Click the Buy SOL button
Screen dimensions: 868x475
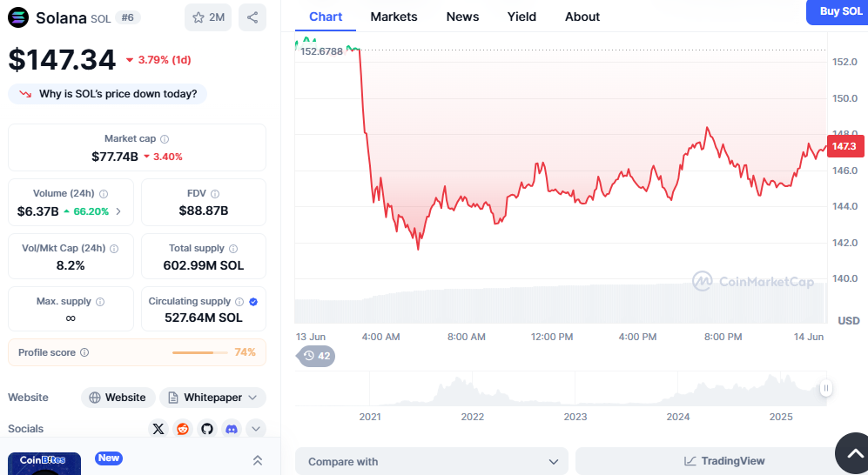840,11
